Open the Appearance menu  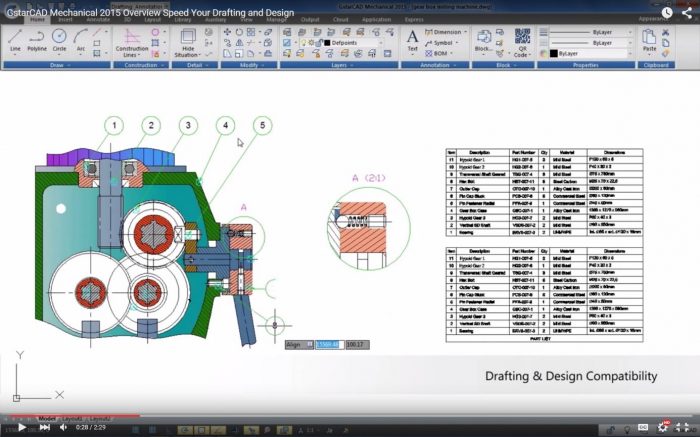pyautogui.click(x=653, y=19)
